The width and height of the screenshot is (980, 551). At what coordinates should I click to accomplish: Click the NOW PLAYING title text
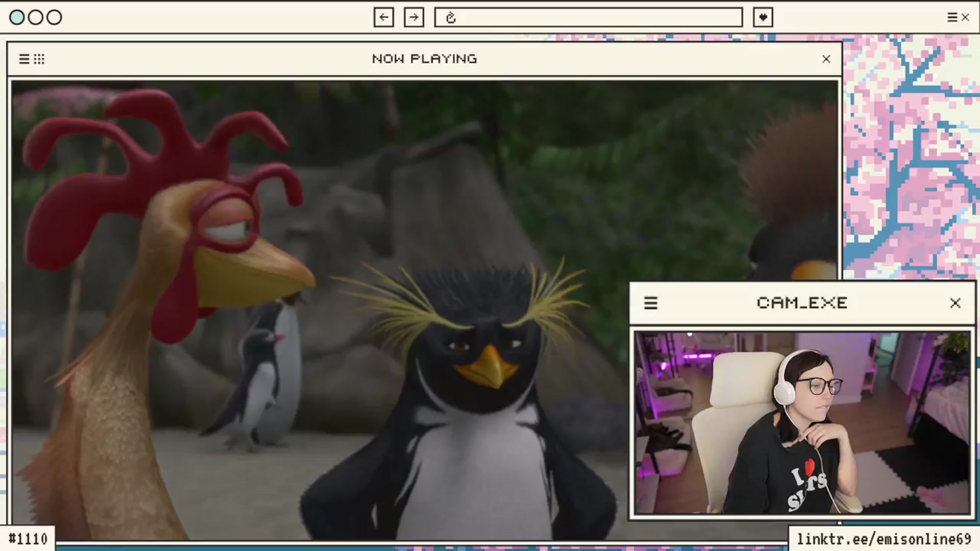point(425,59)
